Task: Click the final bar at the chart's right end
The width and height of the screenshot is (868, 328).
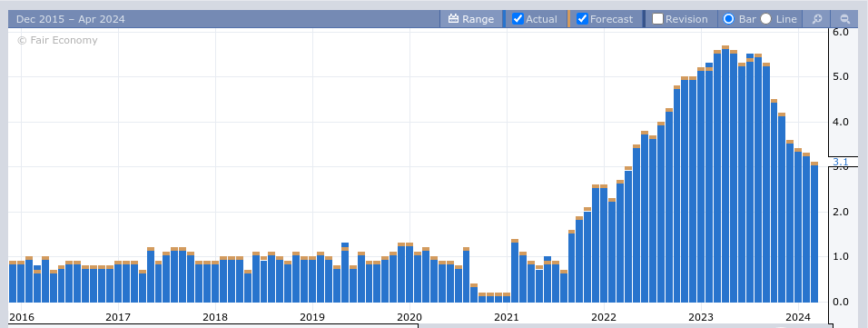Action: pos(814,233)
